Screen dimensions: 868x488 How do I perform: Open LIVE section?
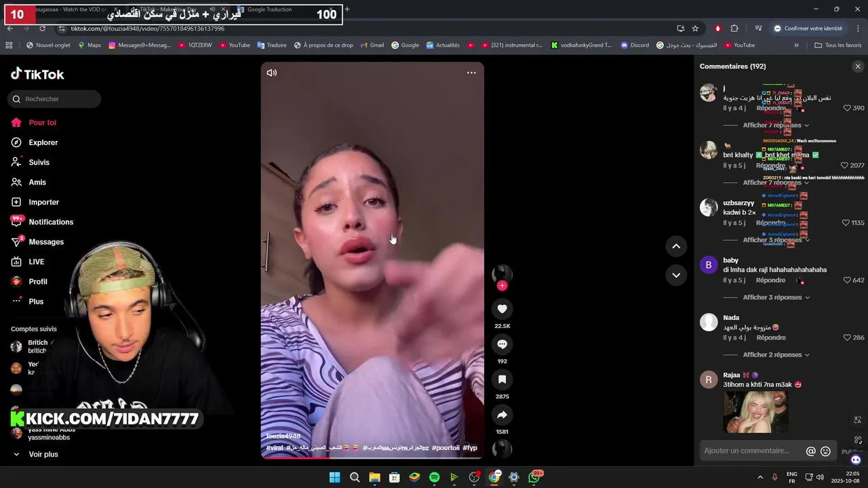[x=28, y=262]
